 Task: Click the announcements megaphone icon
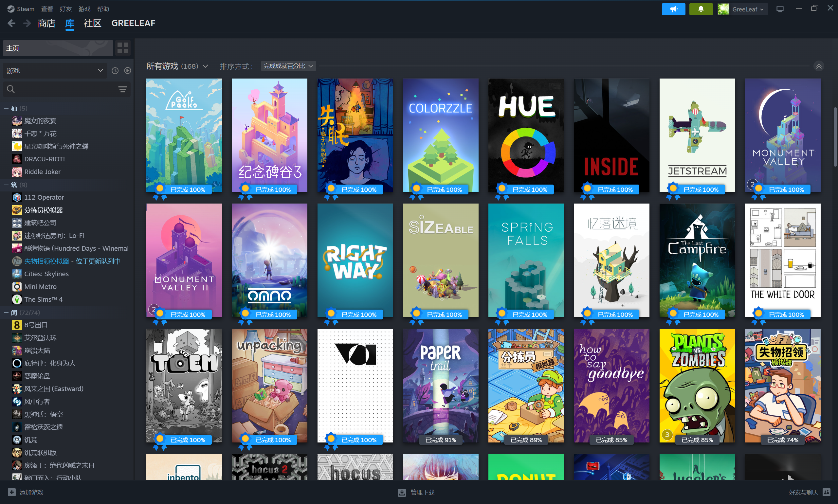(673, 9)
